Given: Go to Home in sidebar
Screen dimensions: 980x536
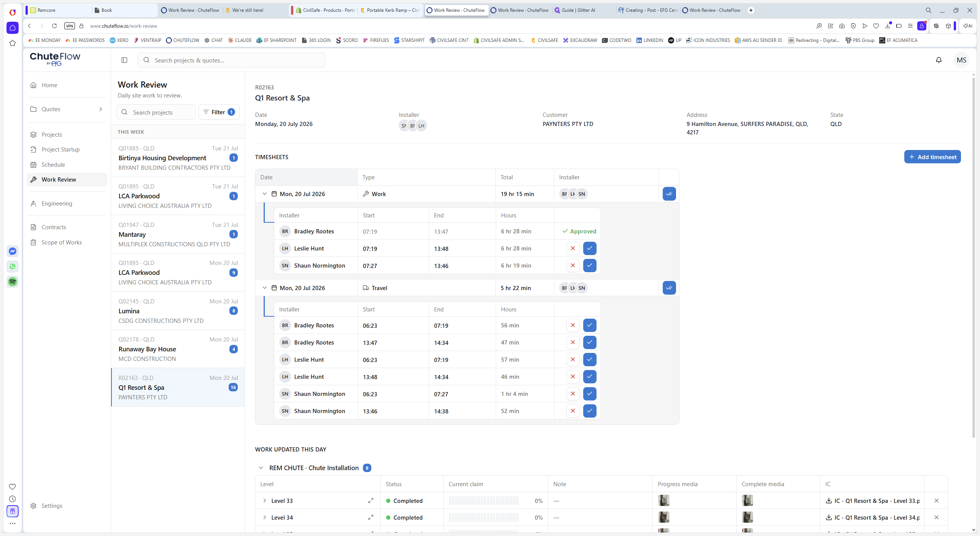Looking at the screenshot, I should point(67,85).
